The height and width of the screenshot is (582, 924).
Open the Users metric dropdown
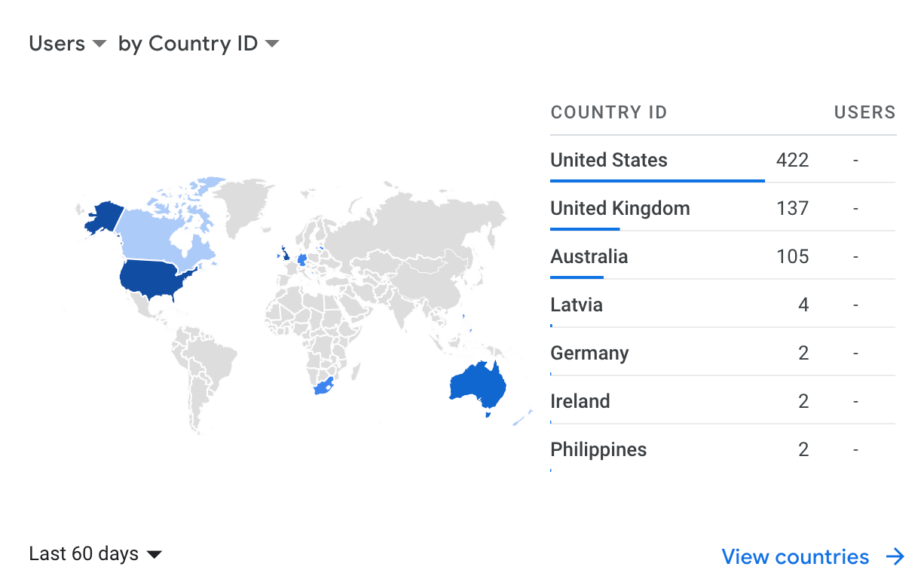tap(68, 44)
